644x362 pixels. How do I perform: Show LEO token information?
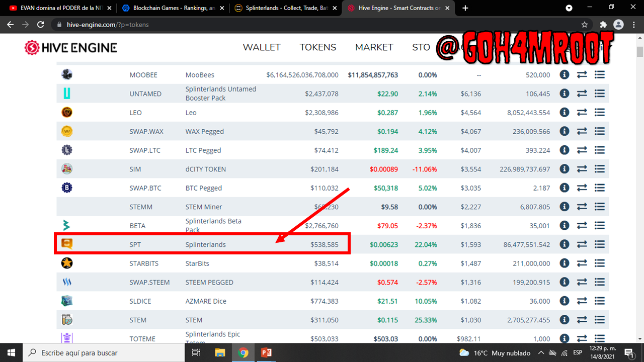coord(565,113)
